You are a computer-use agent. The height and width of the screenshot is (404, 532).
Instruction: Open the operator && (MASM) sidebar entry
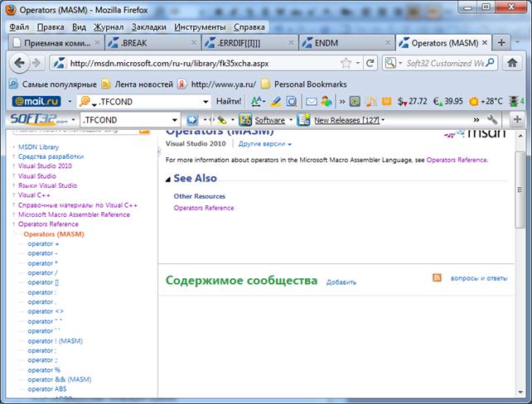coord(60,379)
